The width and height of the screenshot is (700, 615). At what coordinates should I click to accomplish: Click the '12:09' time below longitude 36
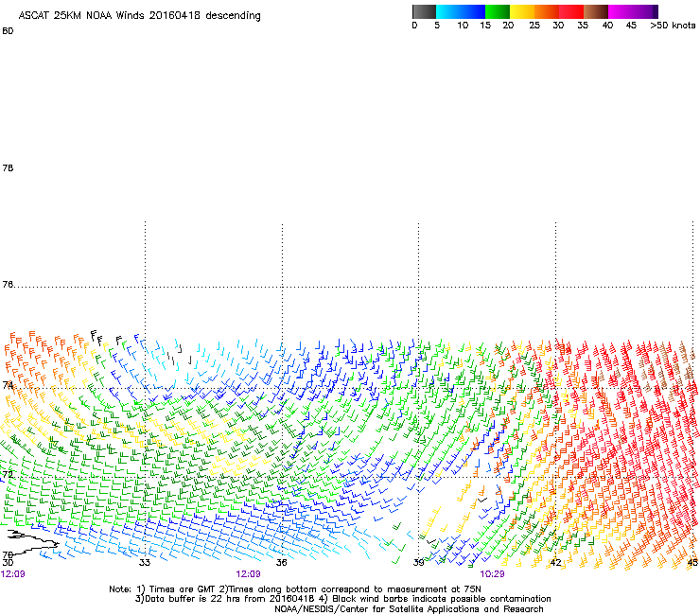[248, 574]
